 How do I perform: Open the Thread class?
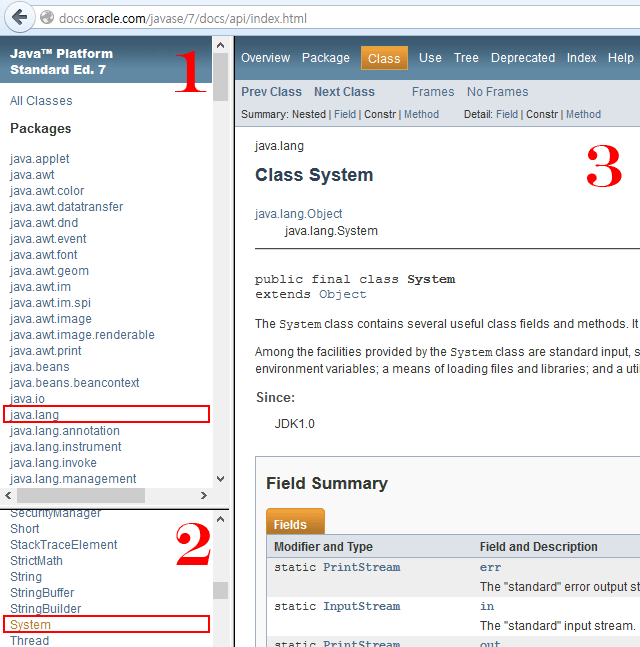click(29, 641)
